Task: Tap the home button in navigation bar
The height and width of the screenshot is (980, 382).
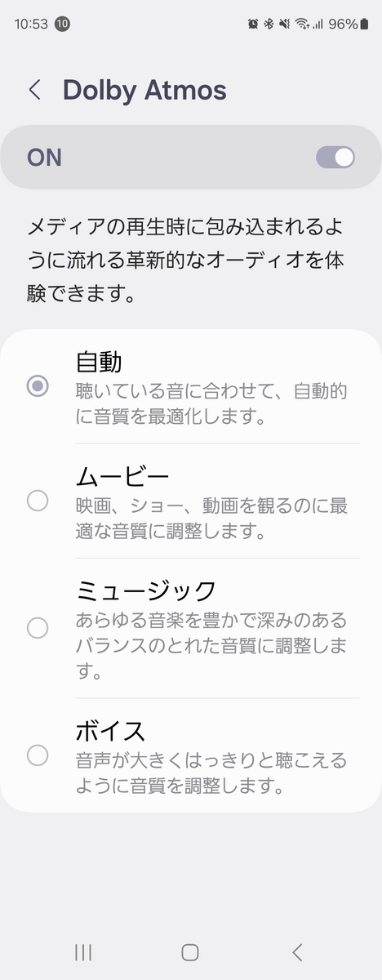Action: tap(190, 951)
